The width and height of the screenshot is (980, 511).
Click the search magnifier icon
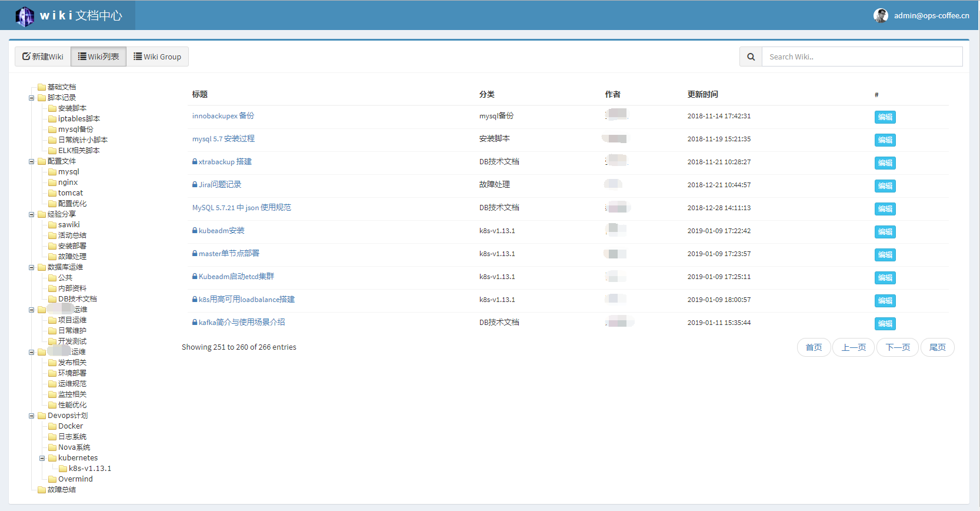[x=751, y=57]
